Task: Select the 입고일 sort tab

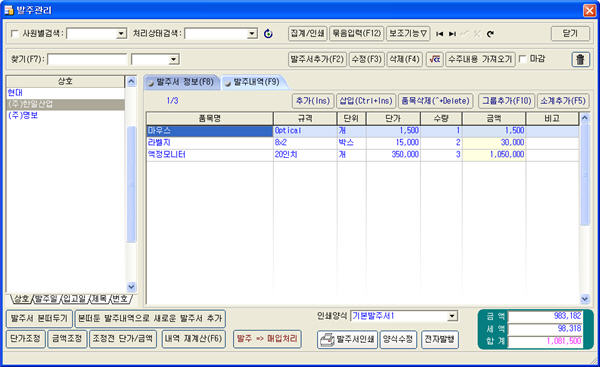Action: click(x=75, y=298)
